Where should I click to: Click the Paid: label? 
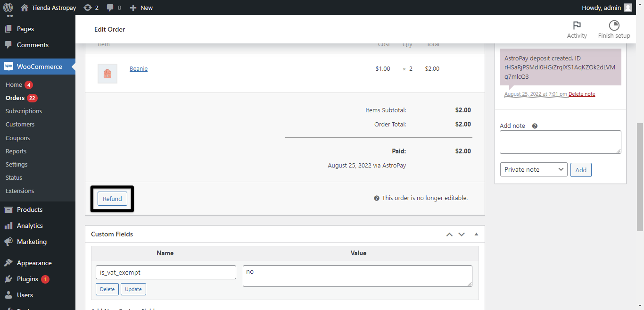tap(399, 151)
